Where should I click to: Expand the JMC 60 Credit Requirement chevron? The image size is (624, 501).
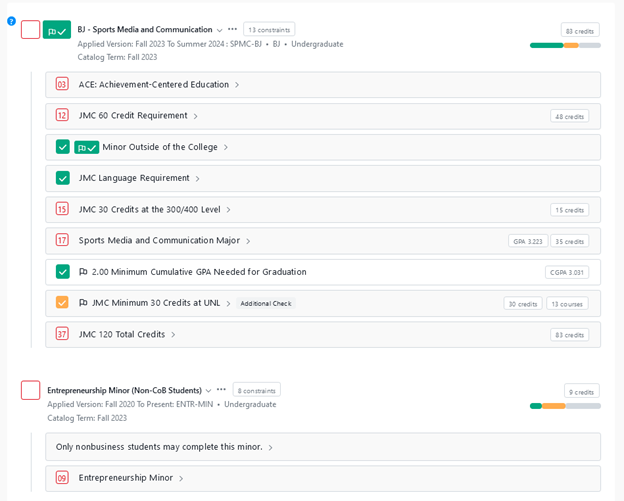pos(195,116)
